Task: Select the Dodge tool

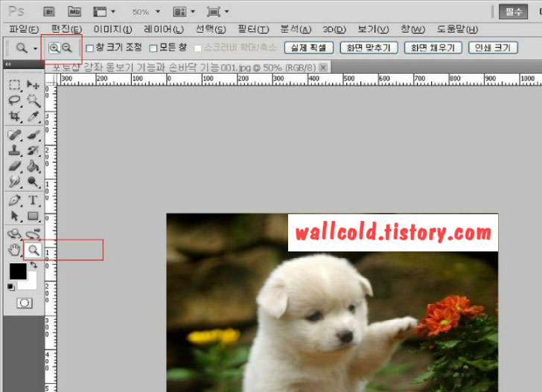Action: [x=34, y=181]
